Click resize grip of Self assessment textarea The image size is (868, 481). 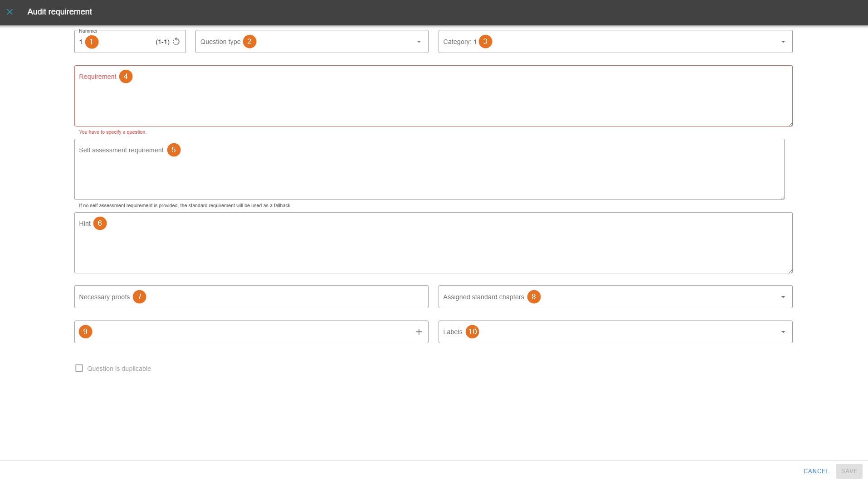(x=782, y=197)
